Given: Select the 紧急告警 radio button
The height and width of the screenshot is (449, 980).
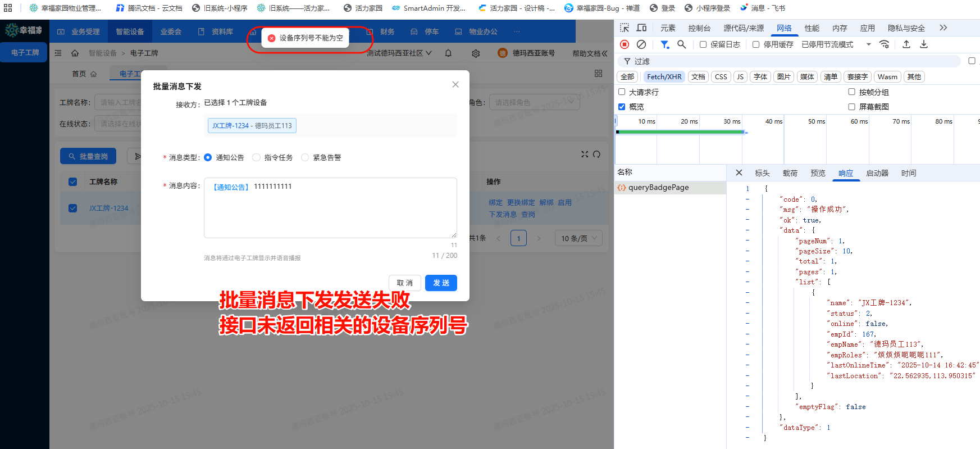Looking at the screenshot, I should 305,157.
